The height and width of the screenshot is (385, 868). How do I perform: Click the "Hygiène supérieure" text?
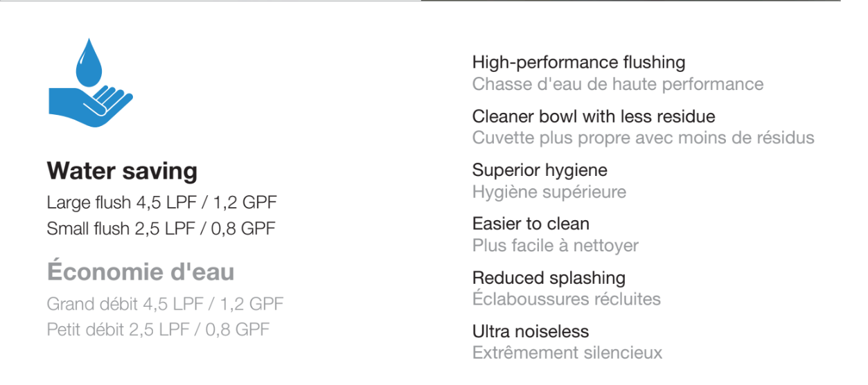coord(549,192)
